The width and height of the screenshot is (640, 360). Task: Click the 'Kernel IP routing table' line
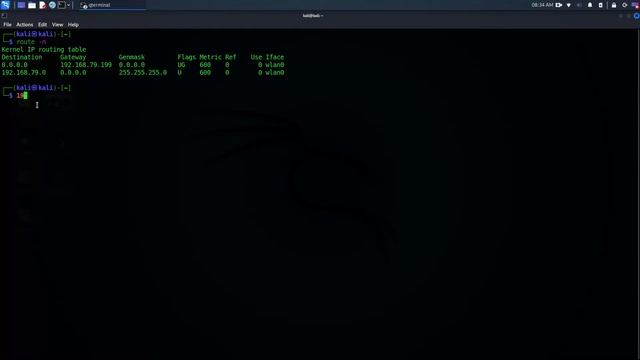click(44, 49)
